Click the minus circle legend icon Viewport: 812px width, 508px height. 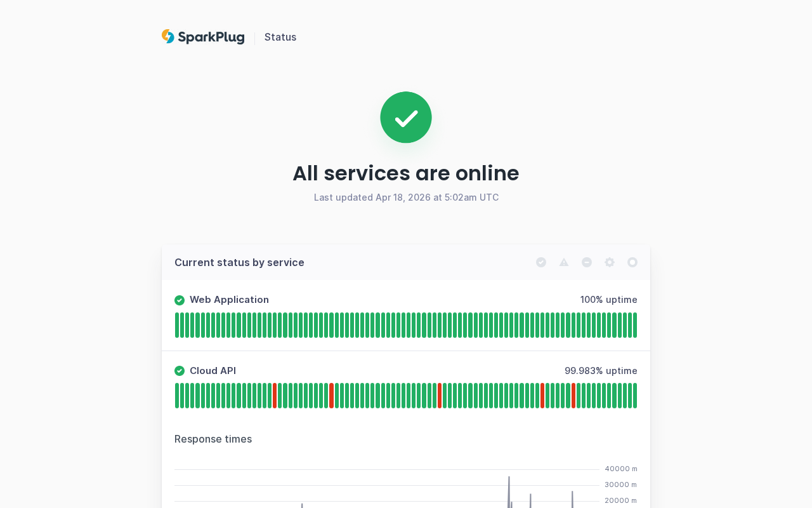(x=587, y=262)
